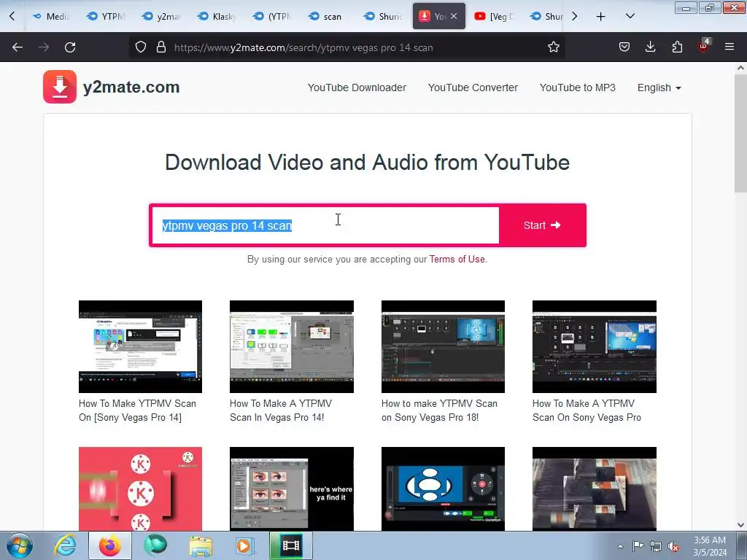The image size is (747, 560).
Task: Click the Firefox taskbar icon
Action: (109, 545)
